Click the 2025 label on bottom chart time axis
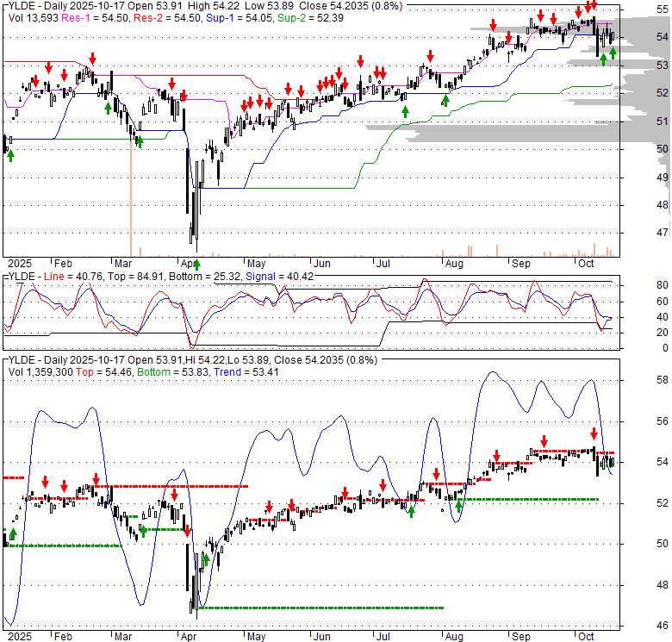This screenshot has width=672, height=642. click(20, 637)
